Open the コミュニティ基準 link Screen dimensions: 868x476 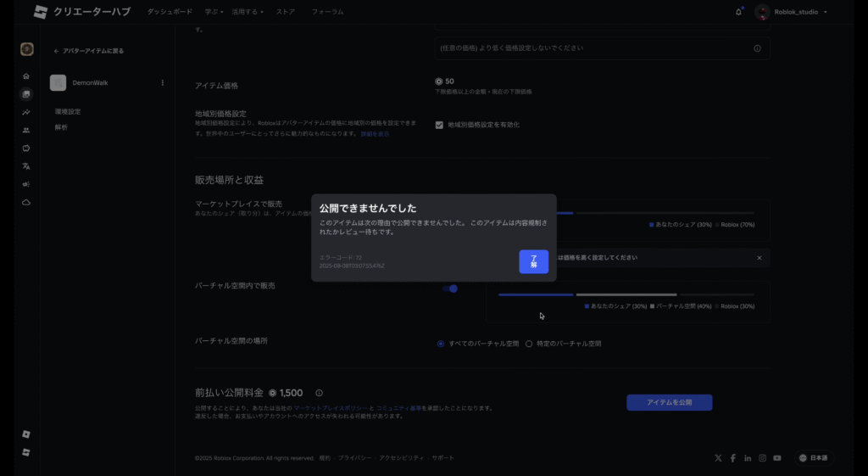398,408
